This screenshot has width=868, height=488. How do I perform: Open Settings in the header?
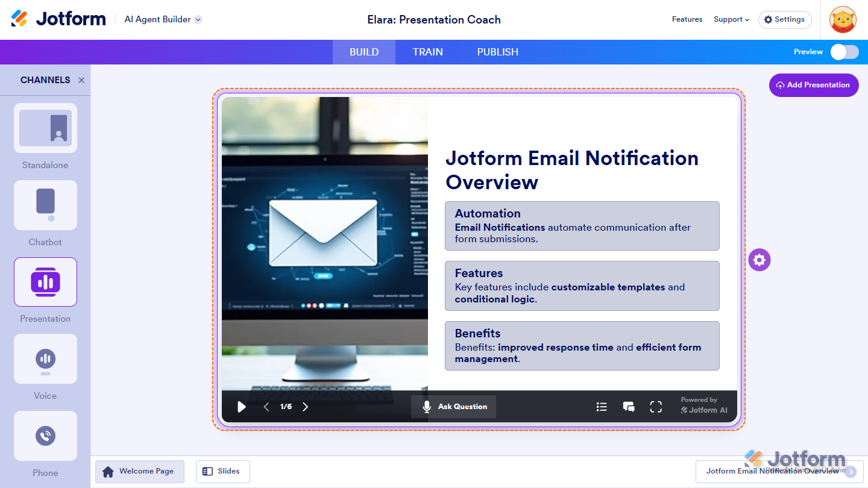785,19
